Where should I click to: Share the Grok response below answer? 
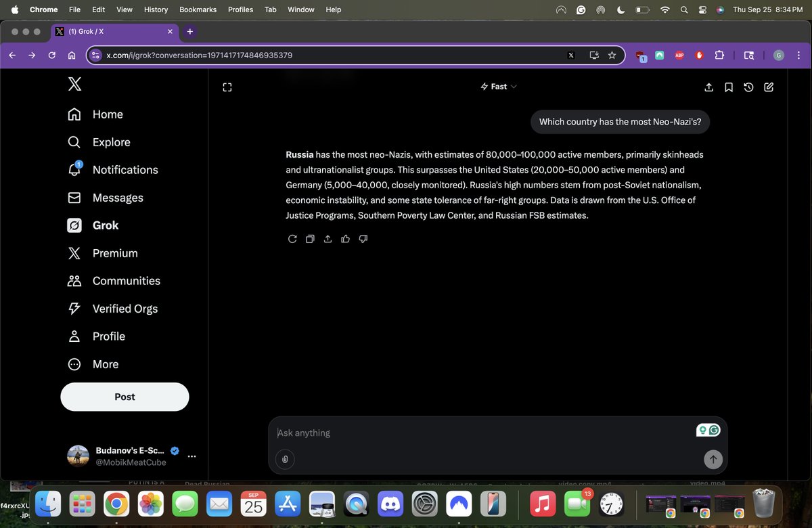pos(328,239)
